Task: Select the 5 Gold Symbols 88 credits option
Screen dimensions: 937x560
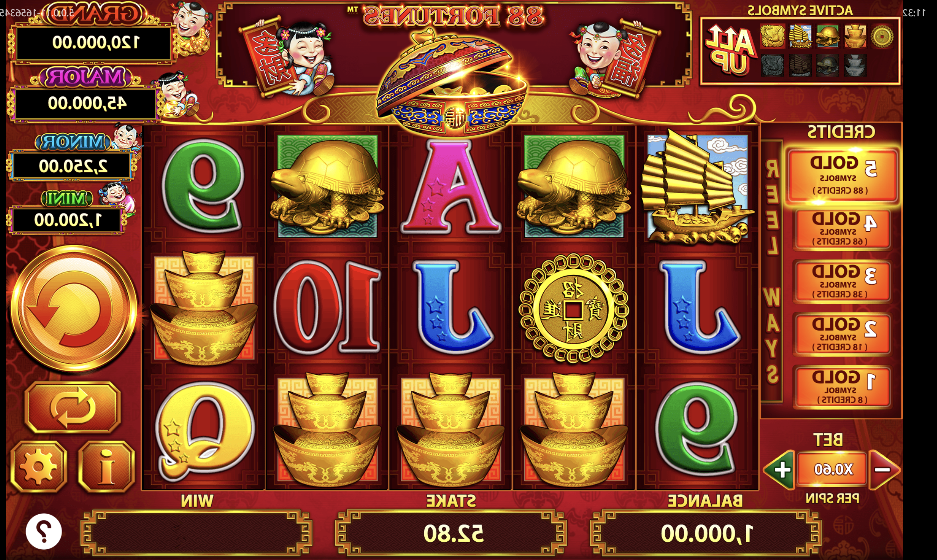Action: 842,176
